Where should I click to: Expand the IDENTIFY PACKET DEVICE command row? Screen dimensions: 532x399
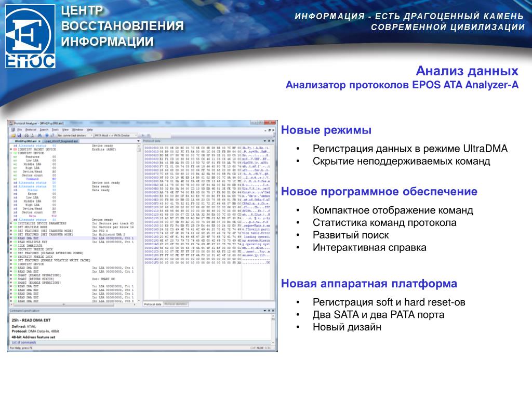[11, 149]
